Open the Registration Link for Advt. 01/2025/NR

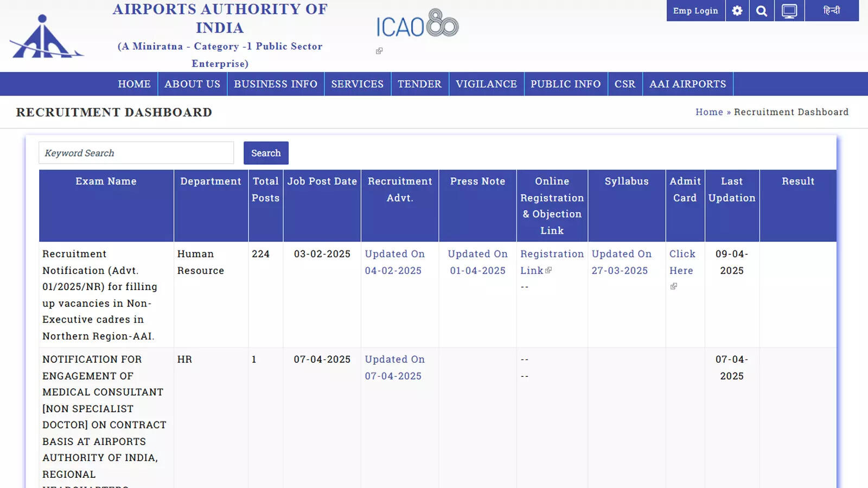point(551,262)
